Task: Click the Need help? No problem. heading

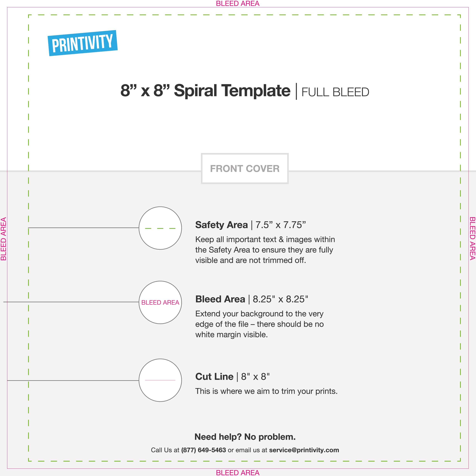Action: 245,437
